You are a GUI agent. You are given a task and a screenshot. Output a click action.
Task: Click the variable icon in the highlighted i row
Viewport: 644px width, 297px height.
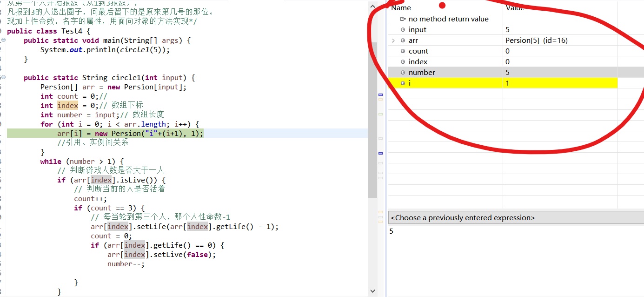coord(403,83)
